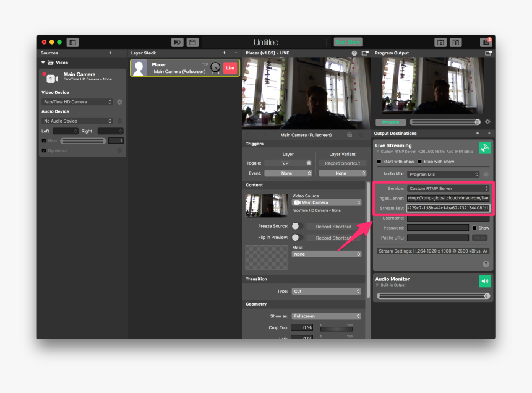The width and height of the screenshot is (532, 393).
Task: Open the Mask dropdown
Action: pos(327,254)
